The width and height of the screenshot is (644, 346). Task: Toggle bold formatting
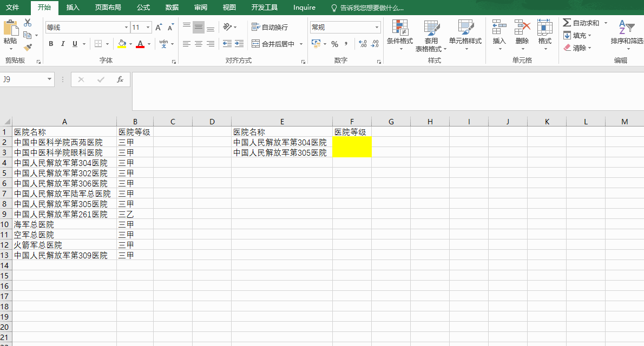click(51, 43)
